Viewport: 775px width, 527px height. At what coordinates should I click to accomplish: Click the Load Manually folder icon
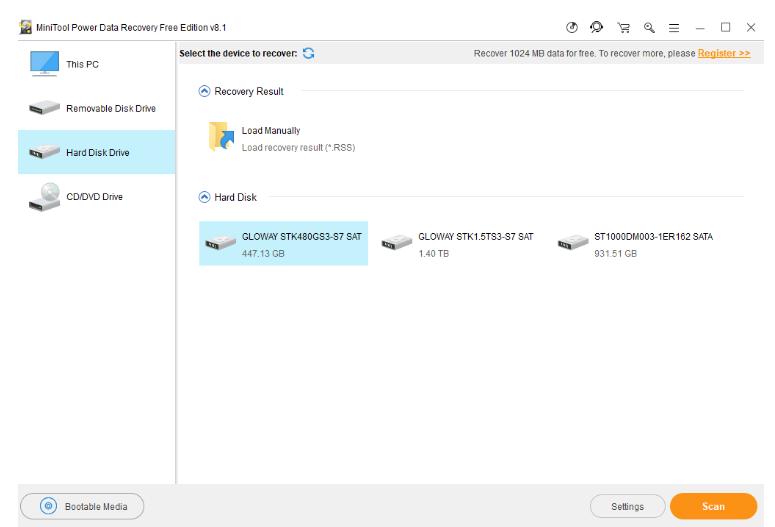click(x=221, y=136)
